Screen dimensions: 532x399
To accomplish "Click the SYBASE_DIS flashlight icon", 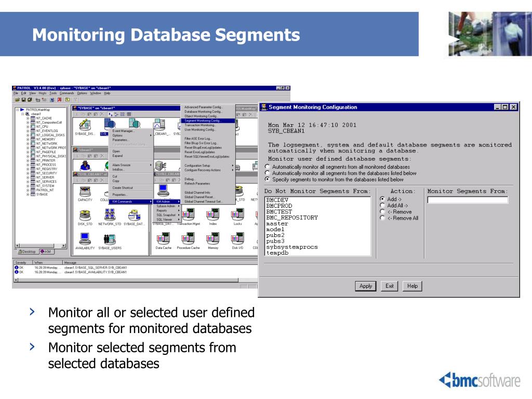I will click(x=84, y=125).
